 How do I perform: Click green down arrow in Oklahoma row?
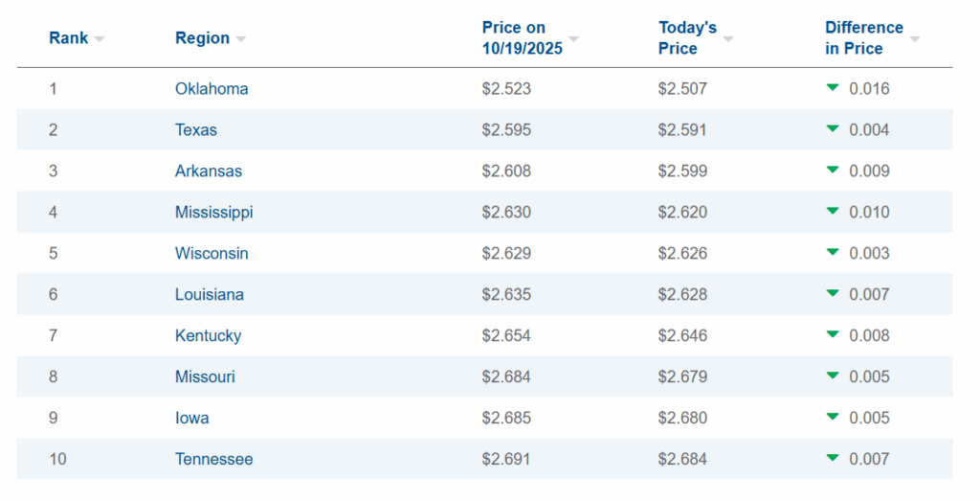point(833,87)
